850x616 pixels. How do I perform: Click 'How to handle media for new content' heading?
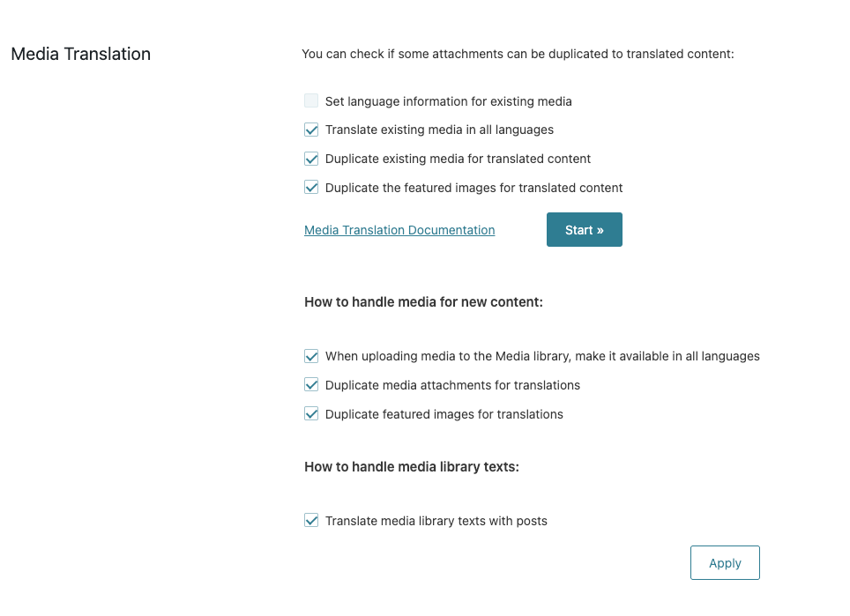pyautogui.click(x=423, y=302)
